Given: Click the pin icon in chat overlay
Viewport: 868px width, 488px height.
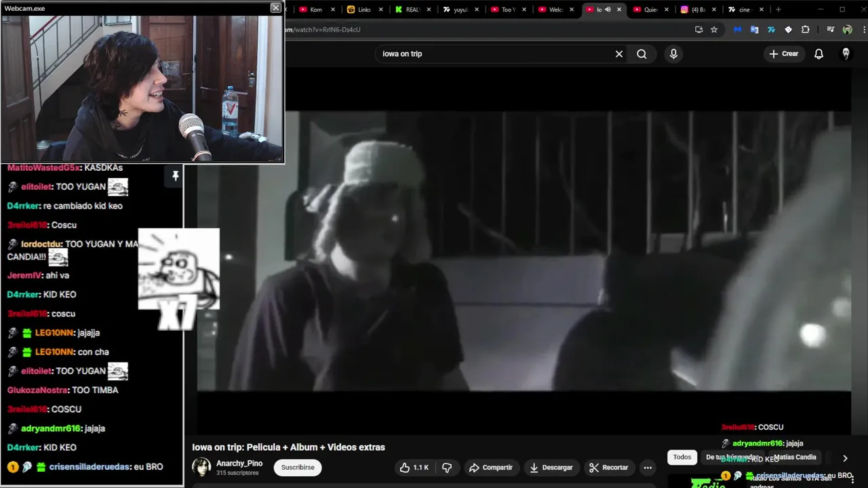Looking at the screenshot, I should click(x=175, y=176).
